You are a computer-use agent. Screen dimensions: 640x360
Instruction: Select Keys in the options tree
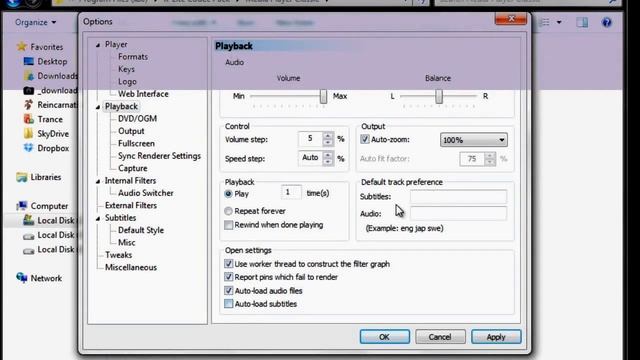click(x=126, y=69)
